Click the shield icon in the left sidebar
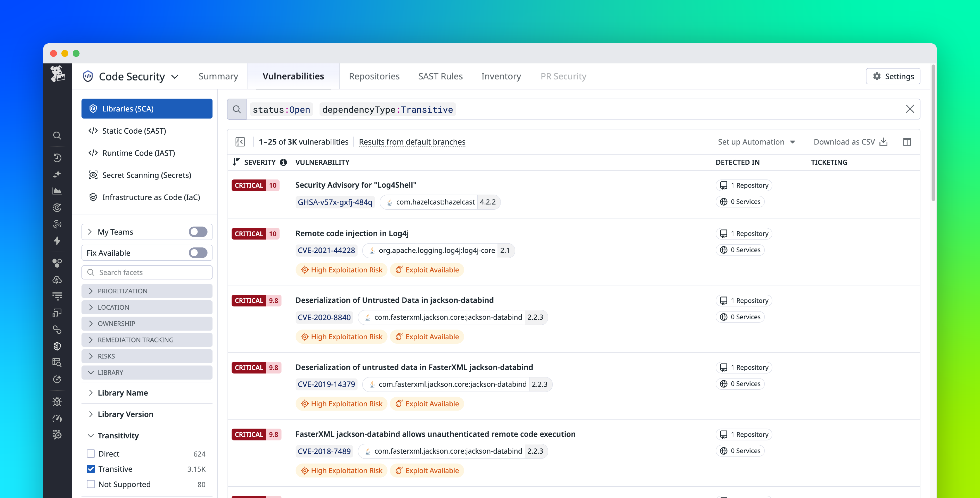This screenshot has width=980, height=498. pos(58,346)
